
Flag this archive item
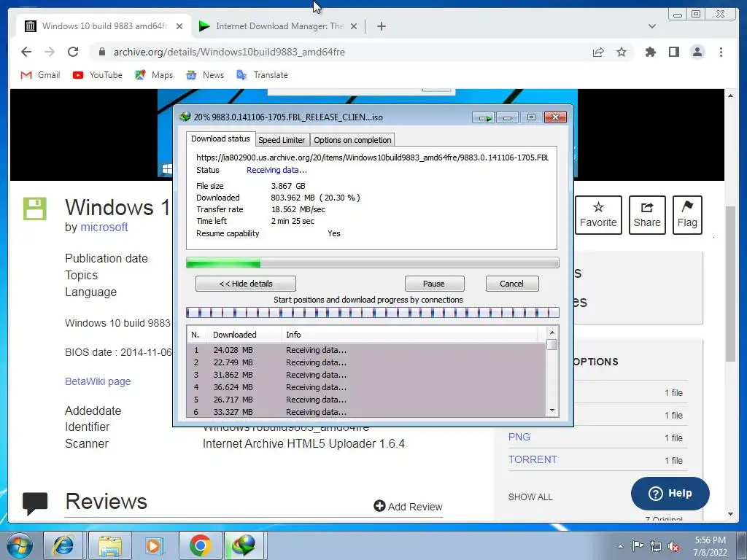[687, 215]
